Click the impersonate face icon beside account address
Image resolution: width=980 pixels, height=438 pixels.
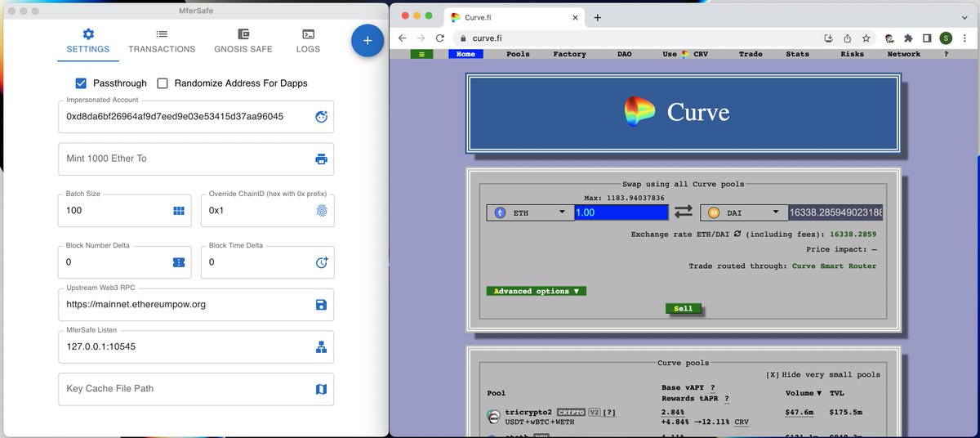(x=321, y=117)
